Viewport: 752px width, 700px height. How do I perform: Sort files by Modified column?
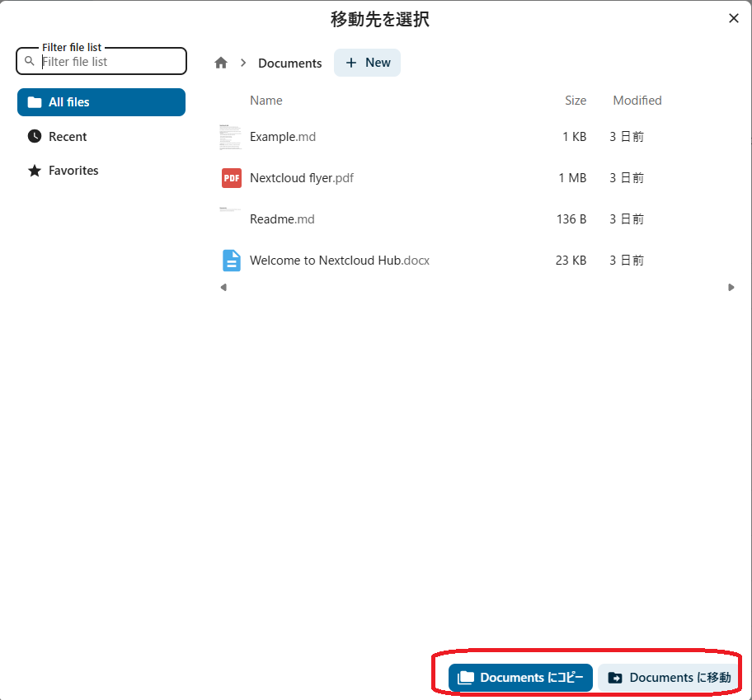click(637, 101)
